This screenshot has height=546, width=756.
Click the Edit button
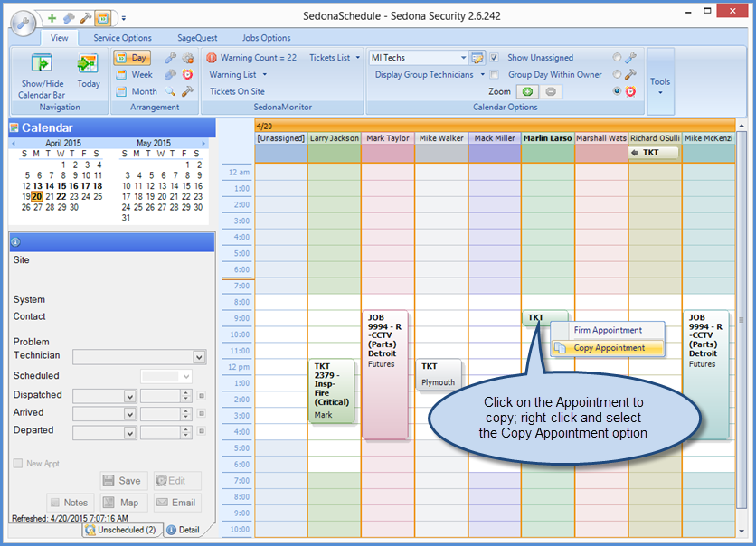click(x=177, y=481)
